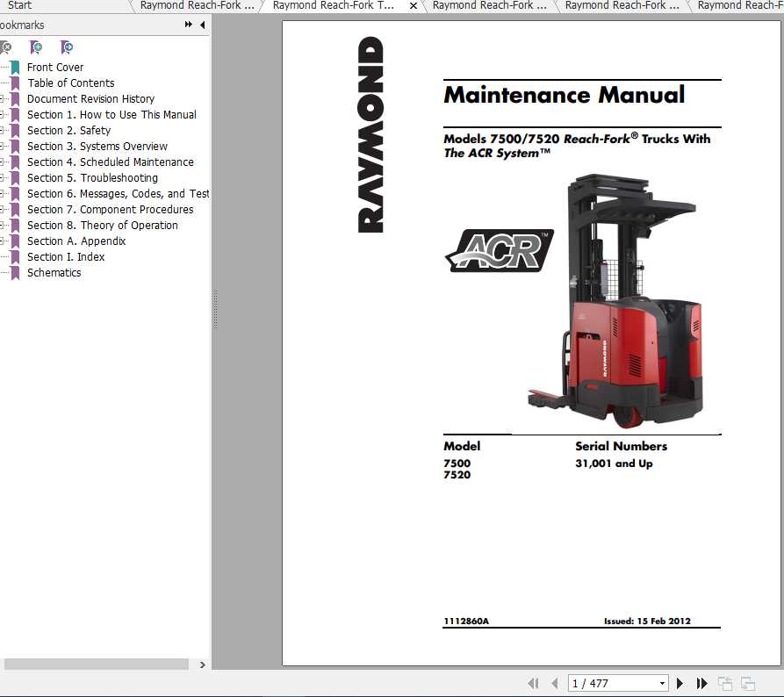Click the grayed-out next view icon
This screenshot has height=697, width=784.
pos(748,684)
